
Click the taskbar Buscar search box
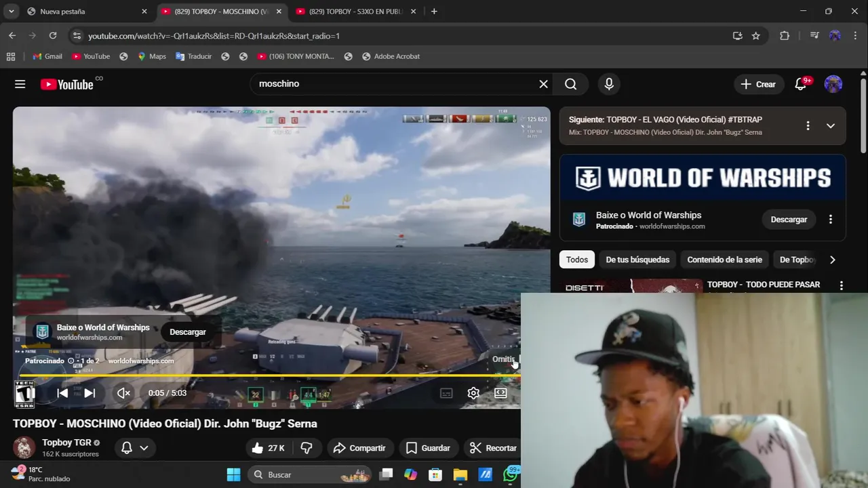(309, 474)
